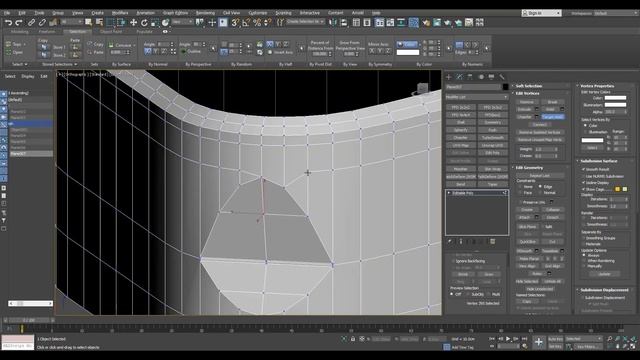Open the Create panel plus tab
Screen dimensions: 640x360
tap(449, 77)
